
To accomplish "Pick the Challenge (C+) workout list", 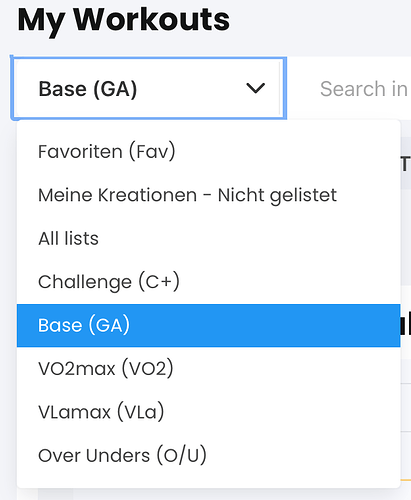I will click(x=208, y=282).
